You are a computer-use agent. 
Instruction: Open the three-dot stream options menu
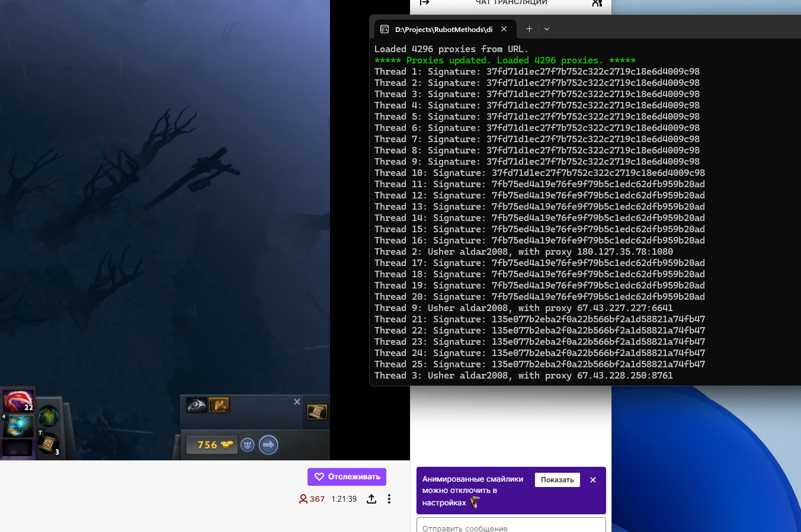[389, 499]
